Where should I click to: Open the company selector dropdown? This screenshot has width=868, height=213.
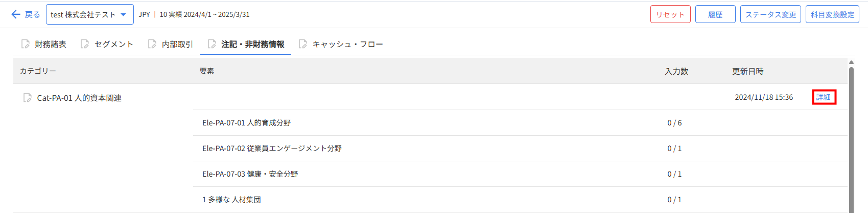(89, 14)
